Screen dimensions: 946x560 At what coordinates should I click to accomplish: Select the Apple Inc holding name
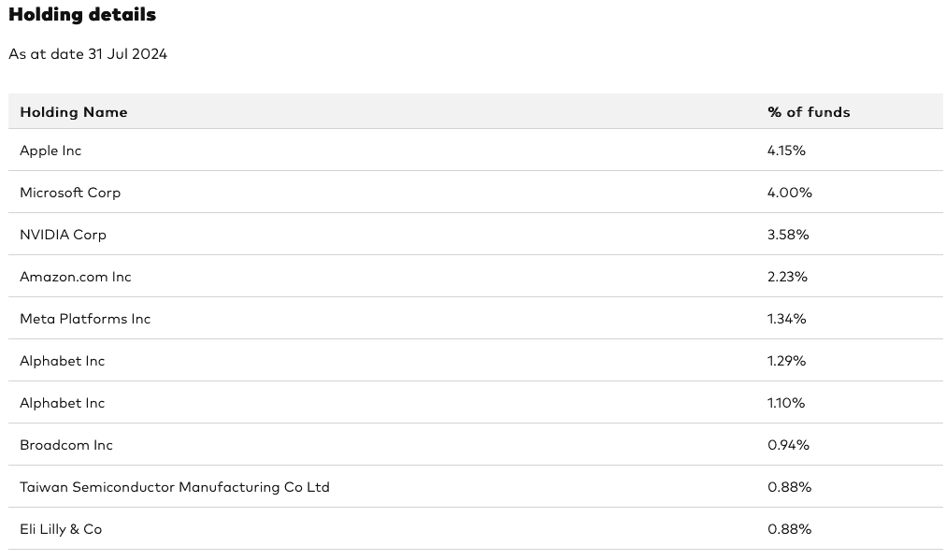pyautogui.click(x=50, y=151)
